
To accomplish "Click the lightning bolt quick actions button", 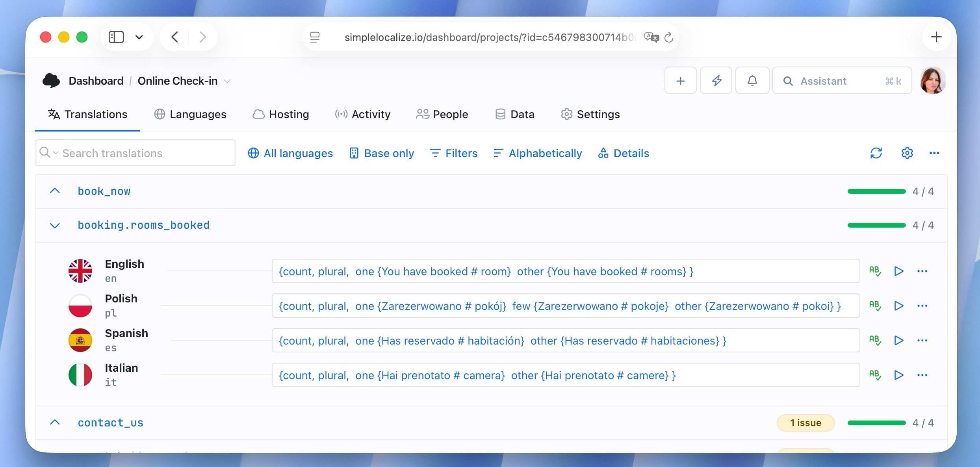I will [716, 81].
